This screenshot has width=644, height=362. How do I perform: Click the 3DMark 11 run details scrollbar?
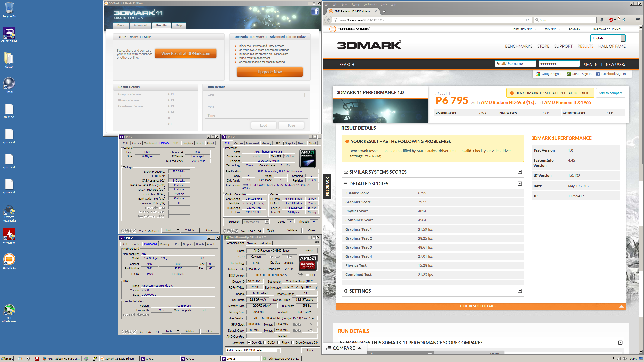click(304, 95)
